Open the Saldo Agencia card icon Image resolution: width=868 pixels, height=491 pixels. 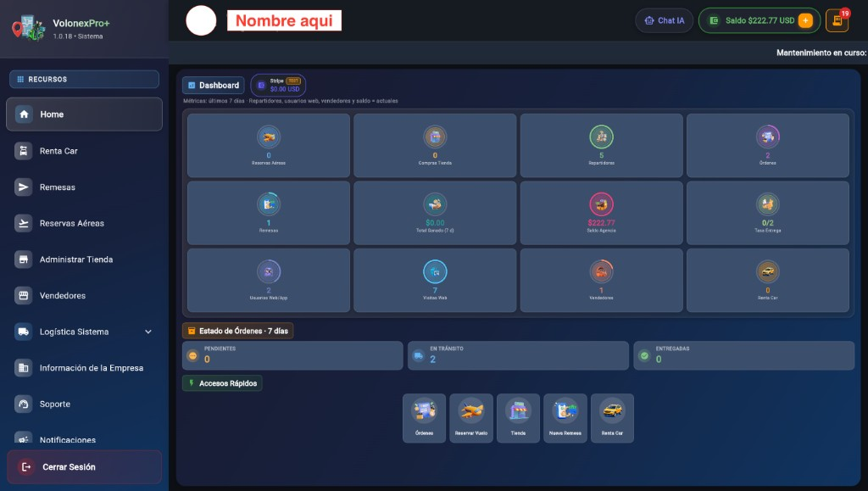coord(601,204)
